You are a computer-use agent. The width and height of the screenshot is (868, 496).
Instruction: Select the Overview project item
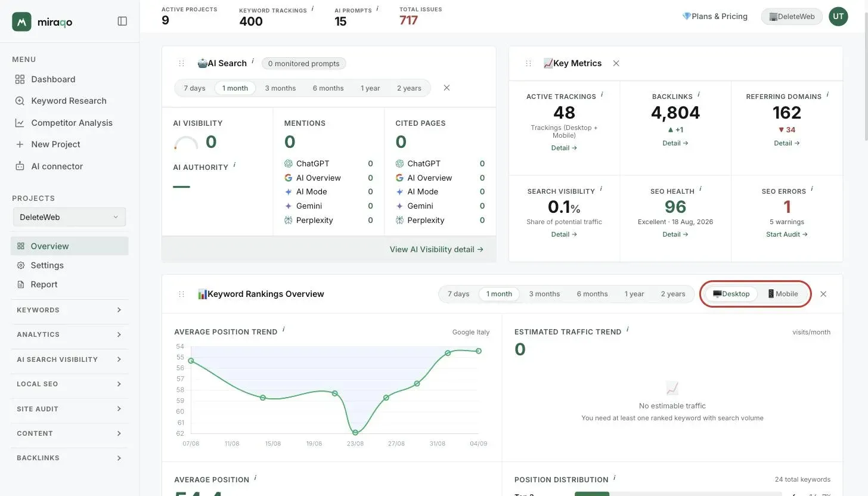69,246
